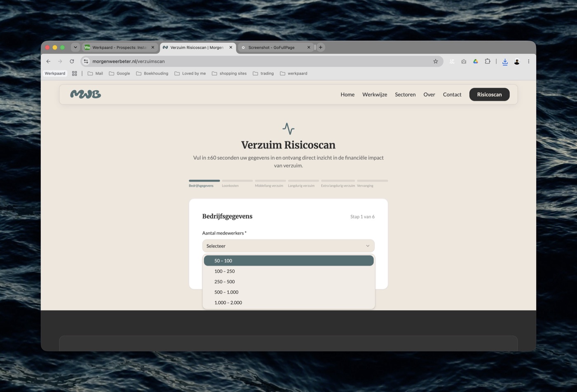This screenshot has height=392, width=577.
Task: Click the MWB logo in site header
Action: pos(86,94)
